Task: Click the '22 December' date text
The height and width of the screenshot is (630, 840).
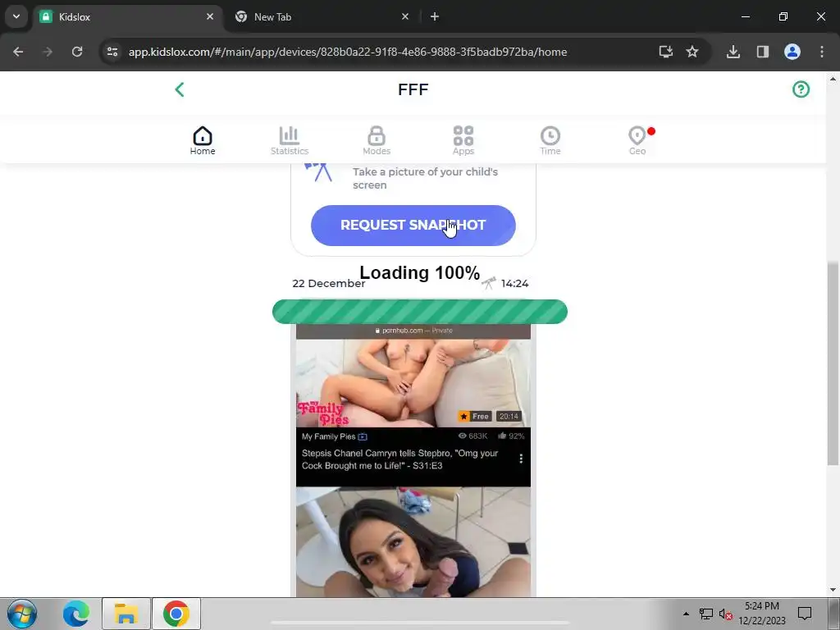Action: pyautogui.click(x=328, y=283)
